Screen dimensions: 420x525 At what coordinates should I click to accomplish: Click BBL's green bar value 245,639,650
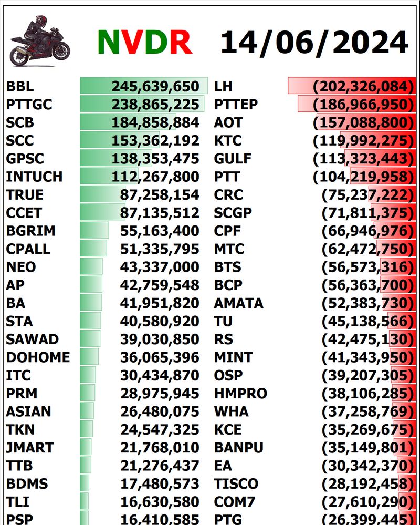point(155,86)
